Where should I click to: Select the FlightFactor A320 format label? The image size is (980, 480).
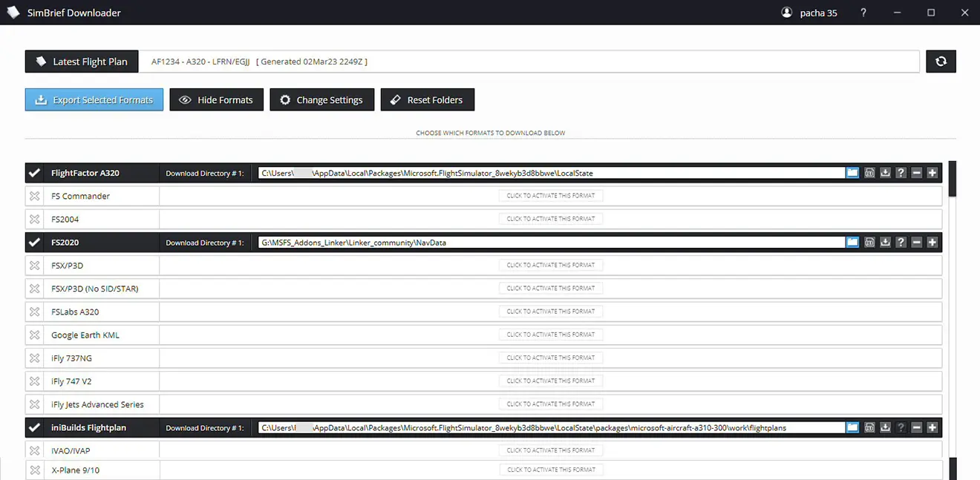(x=85, y=173)
